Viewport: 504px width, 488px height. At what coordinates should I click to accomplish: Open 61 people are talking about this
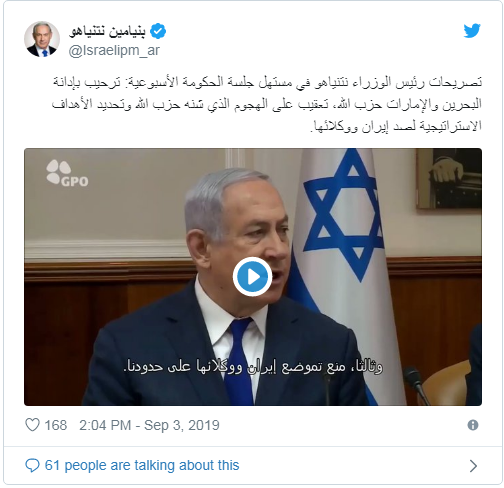pos(142,465)
